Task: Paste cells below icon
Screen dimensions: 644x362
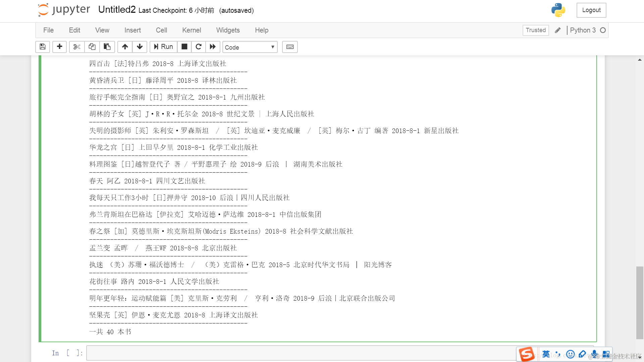Action: [107, 47]
